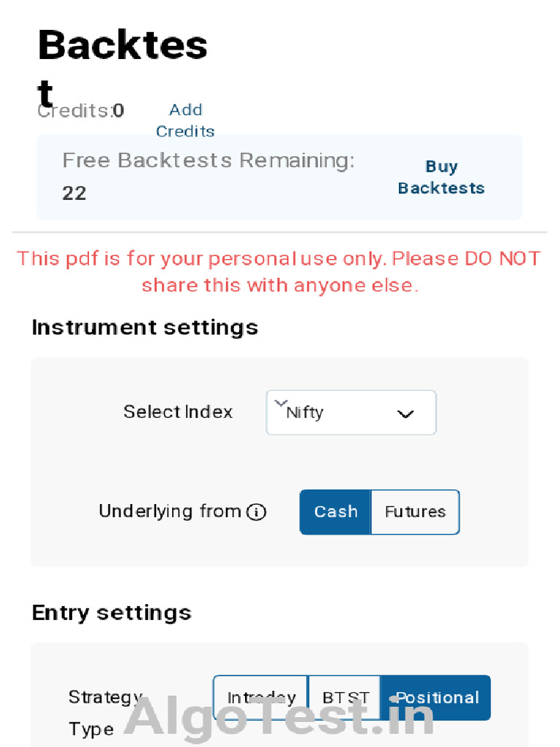This screenshot has height=747, width=560.
Task: Click the Entry settings section heading
Action: (x=112, y=613)
